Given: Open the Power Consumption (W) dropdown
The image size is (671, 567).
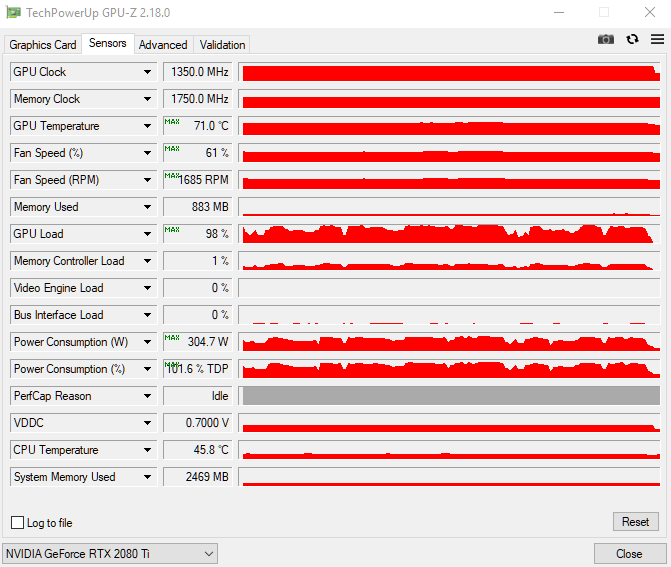Looking at the screenshot, I should click(83, 341).
